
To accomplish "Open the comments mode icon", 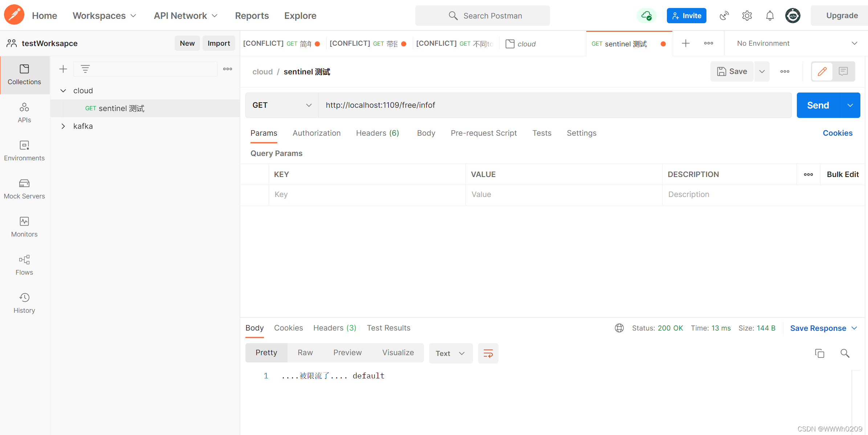I will [843, 71].
